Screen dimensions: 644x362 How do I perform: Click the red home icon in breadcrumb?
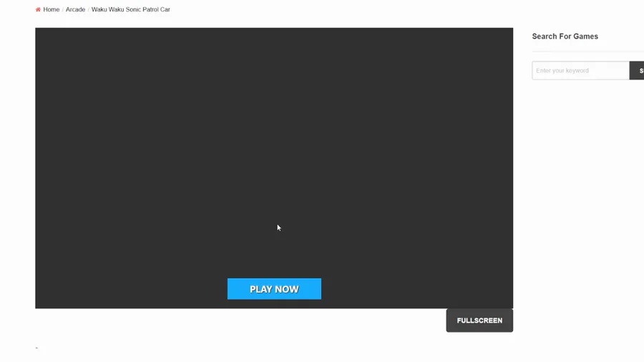pos(38,9)
